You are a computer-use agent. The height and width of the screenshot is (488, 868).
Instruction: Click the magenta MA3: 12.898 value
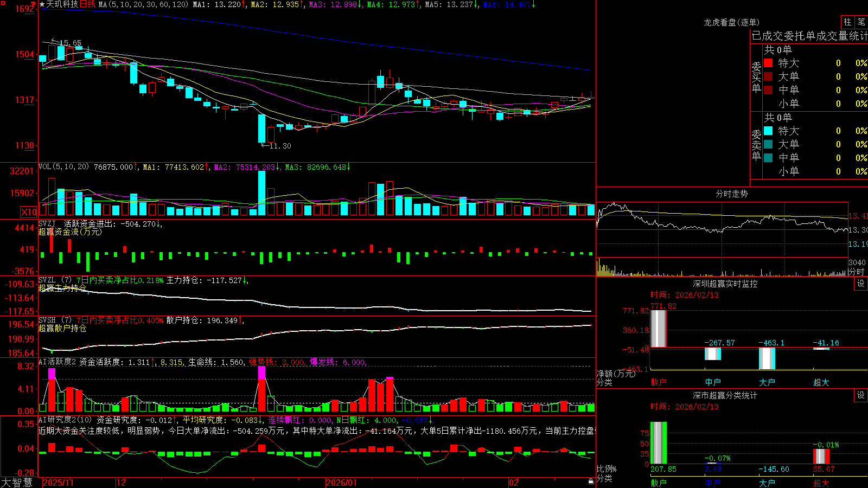pos(333,4)
